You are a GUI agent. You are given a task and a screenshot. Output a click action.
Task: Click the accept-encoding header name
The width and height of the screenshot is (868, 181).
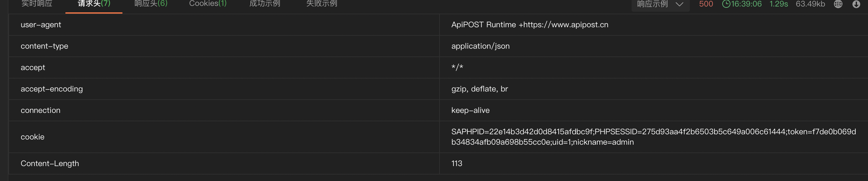(51, 89)
